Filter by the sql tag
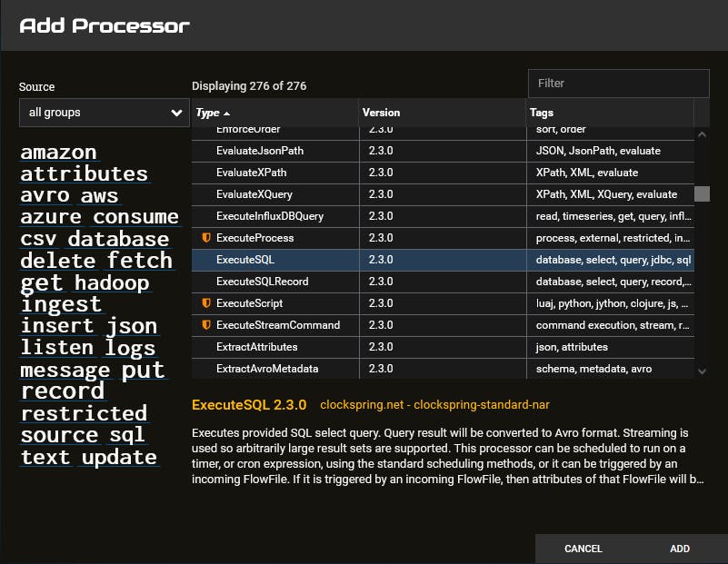 click(x=127, y=436)
